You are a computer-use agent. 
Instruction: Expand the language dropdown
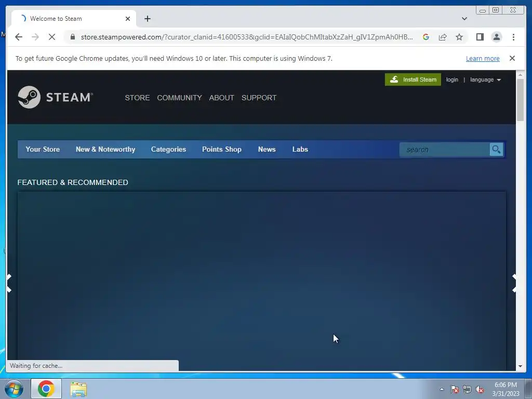coord(485,79)
